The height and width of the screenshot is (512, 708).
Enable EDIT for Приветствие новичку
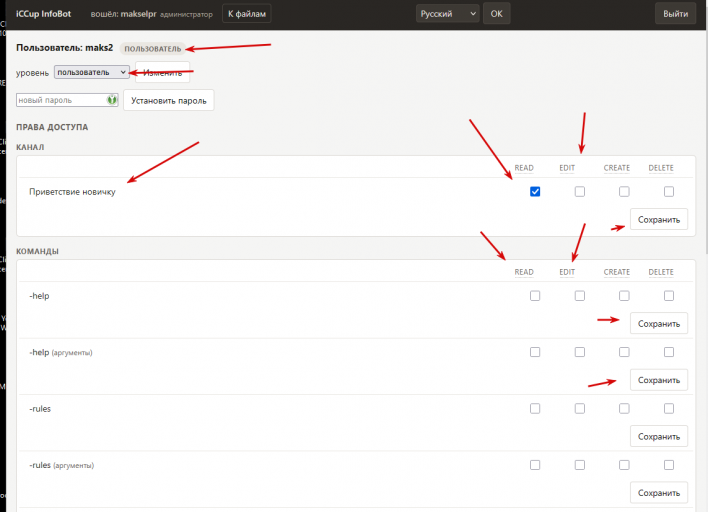[580, 191]
